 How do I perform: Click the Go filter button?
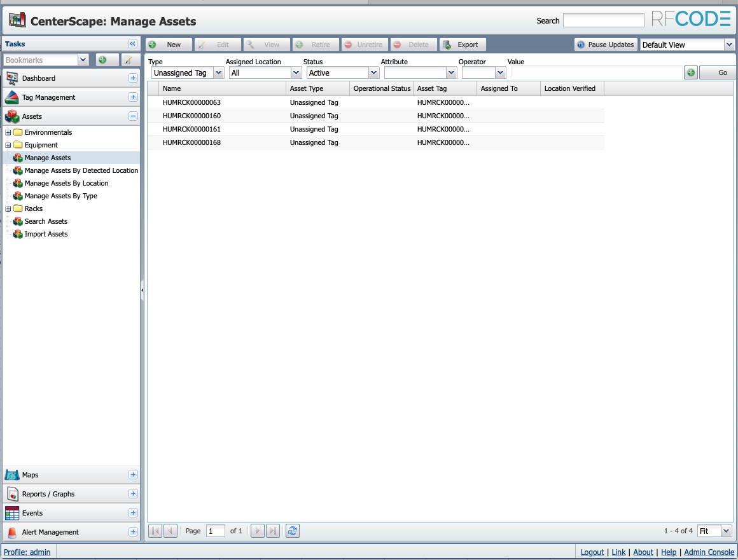click(718, 72)
